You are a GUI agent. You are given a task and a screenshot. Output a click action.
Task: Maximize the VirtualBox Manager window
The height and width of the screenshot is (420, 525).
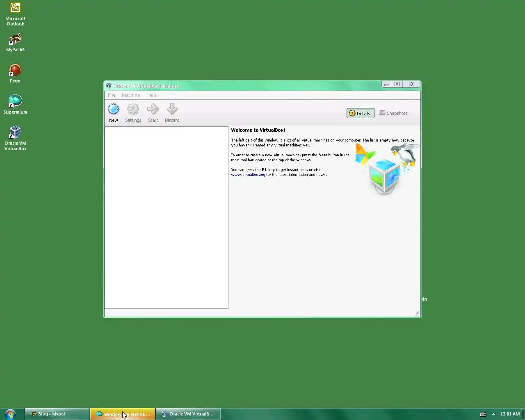[x=397, y=84]
